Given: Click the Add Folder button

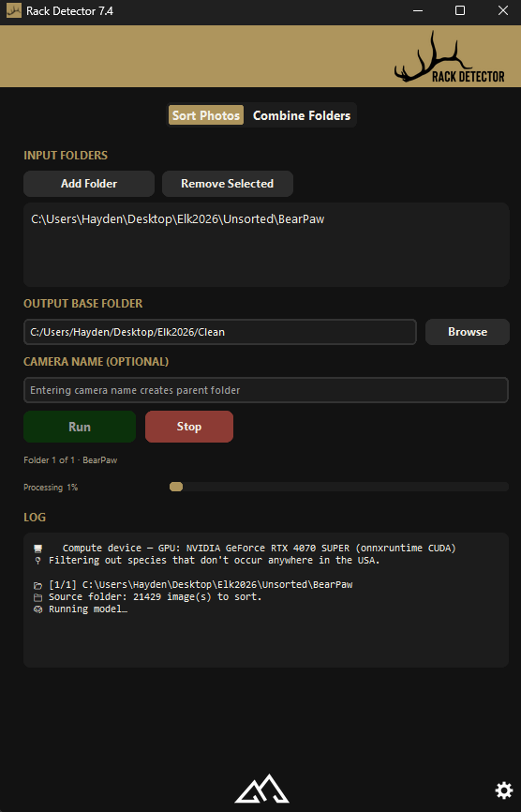Looking at the screenshot, I should tap(89, 184).
